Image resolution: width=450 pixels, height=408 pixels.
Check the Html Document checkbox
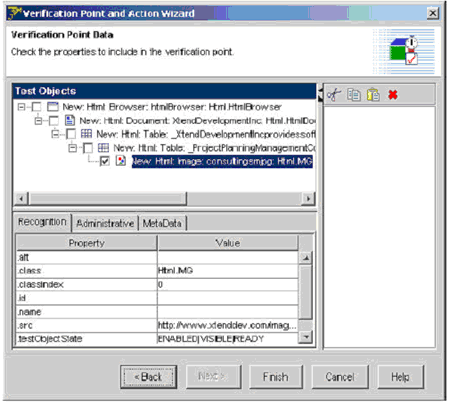[x=53, y=121]
